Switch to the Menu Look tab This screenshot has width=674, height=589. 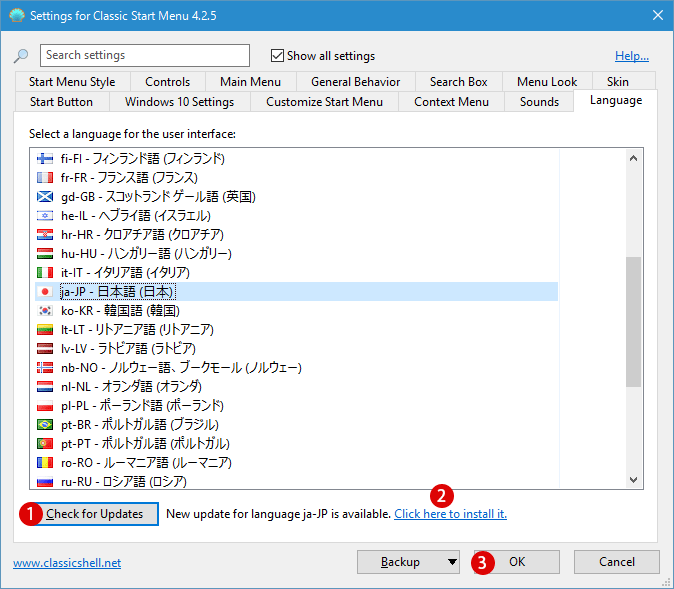click(547, 82)
